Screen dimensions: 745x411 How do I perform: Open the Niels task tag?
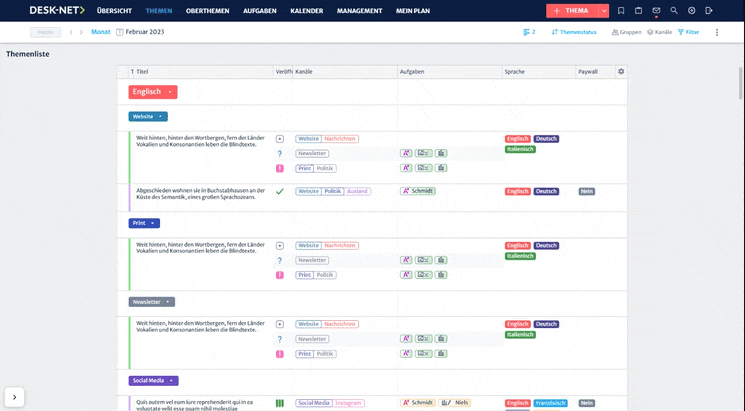pyautogui.click(x=454, y=402)
